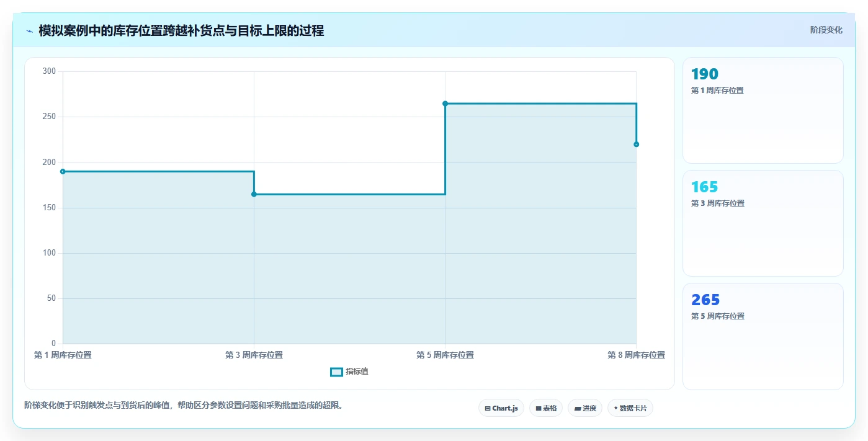This screenshot has height=441, width=868.
Task: Select the 进度 tag chip
Action: [x=585, y=408]
